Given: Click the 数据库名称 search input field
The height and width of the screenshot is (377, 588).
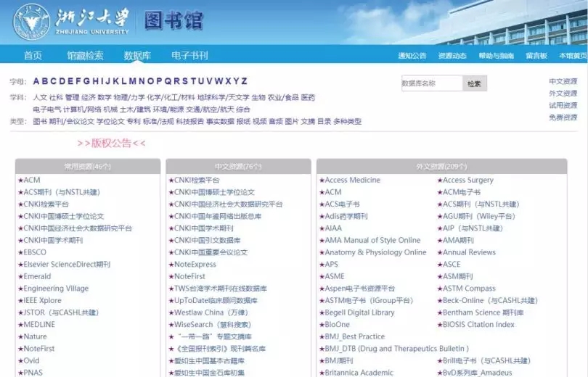Looking at the screenshot, I should (x=430, y=83).
